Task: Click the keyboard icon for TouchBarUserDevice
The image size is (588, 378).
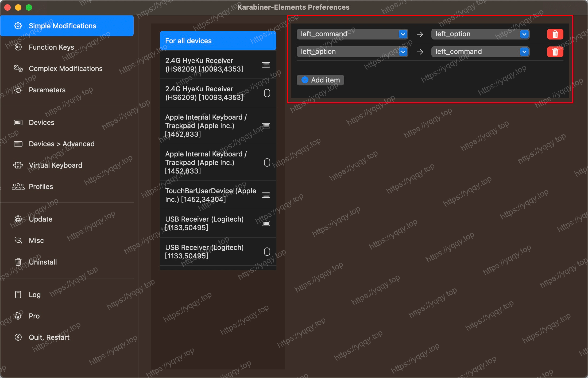Action: [266, 195]
